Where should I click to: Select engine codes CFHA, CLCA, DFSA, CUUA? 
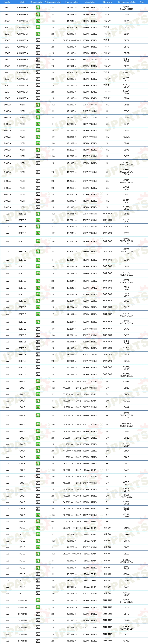pyautogui.click(x=126, y=172)
